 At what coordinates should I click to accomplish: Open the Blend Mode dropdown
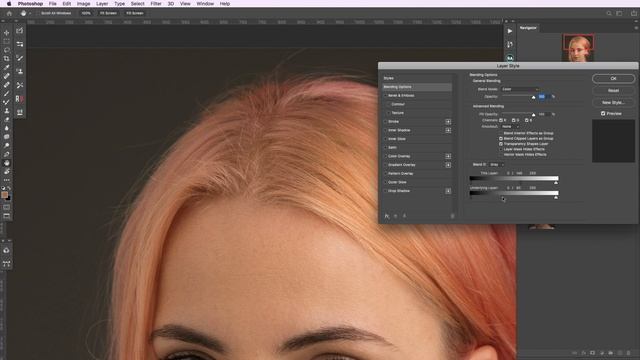click(520, 89)
